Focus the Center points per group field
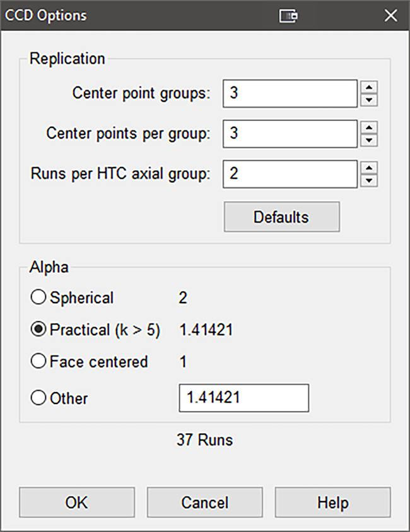Screen dimensions: 410x532 290,134
